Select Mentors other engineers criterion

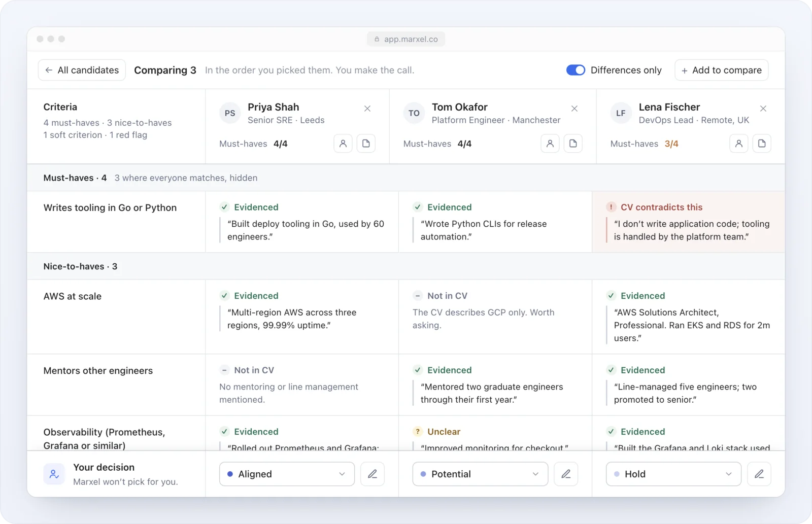[x=98, y=371]
